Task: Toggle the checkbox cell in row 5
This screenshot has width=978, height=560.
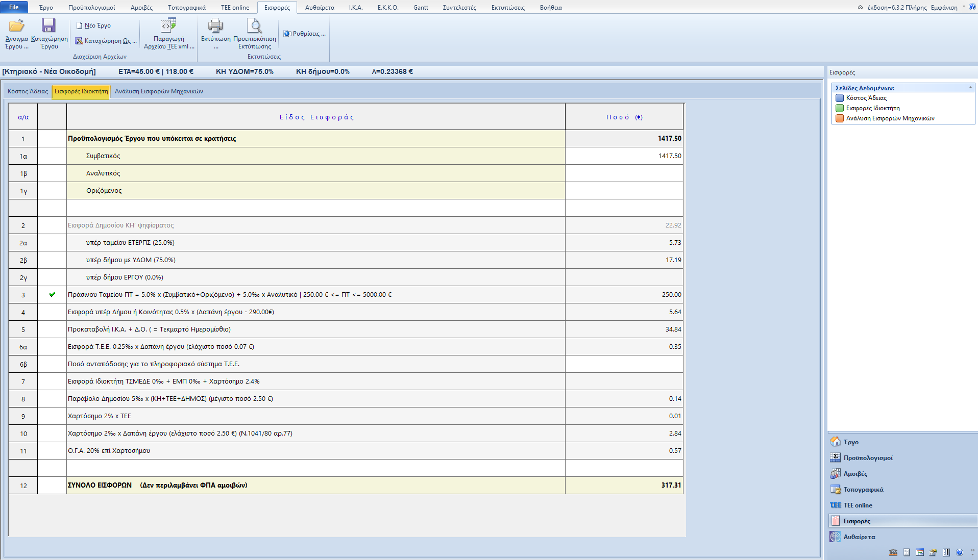Action: [x=52, y=329]
